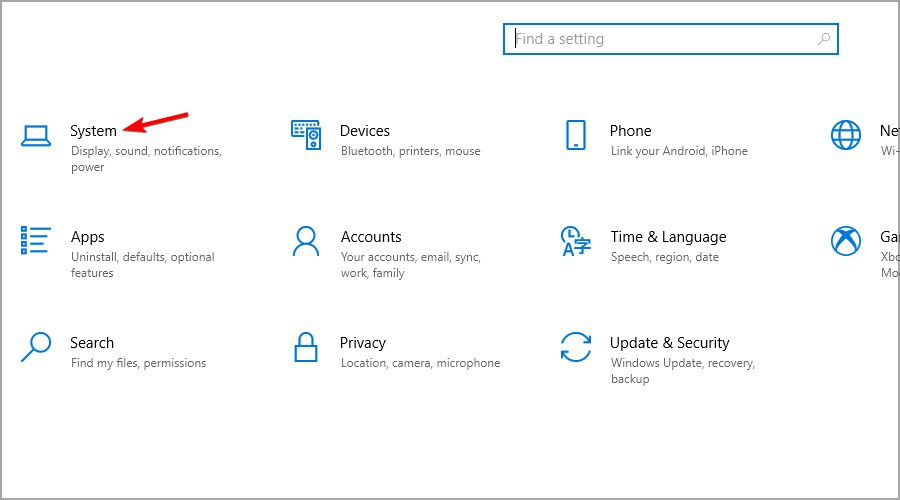Image resolution: width=900 pixels, height=500 pixels.
Task: Open the Phone settings label
Action: (x=630, y=131)
